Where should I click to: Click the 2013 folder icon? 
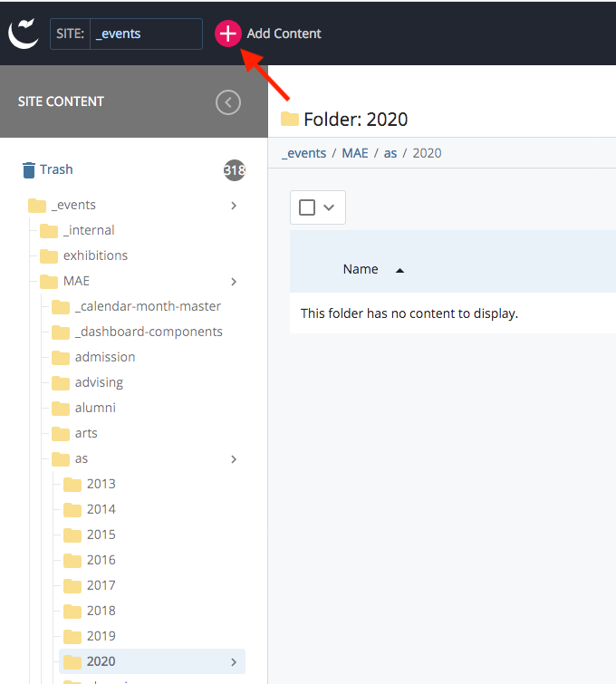(72, 484)
